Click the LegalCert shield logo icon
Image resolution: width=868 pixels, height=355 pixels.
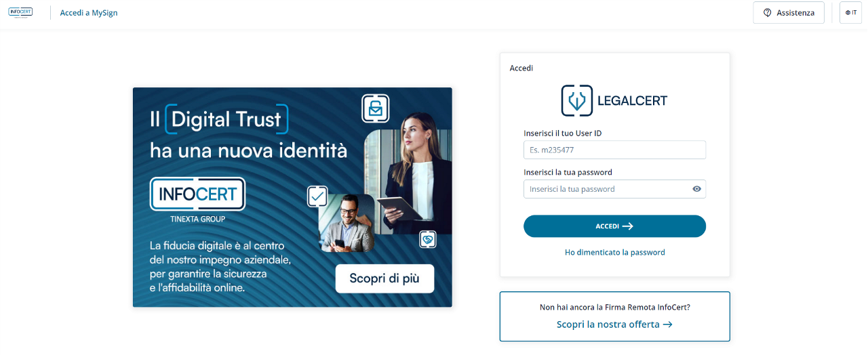[577, 100]
